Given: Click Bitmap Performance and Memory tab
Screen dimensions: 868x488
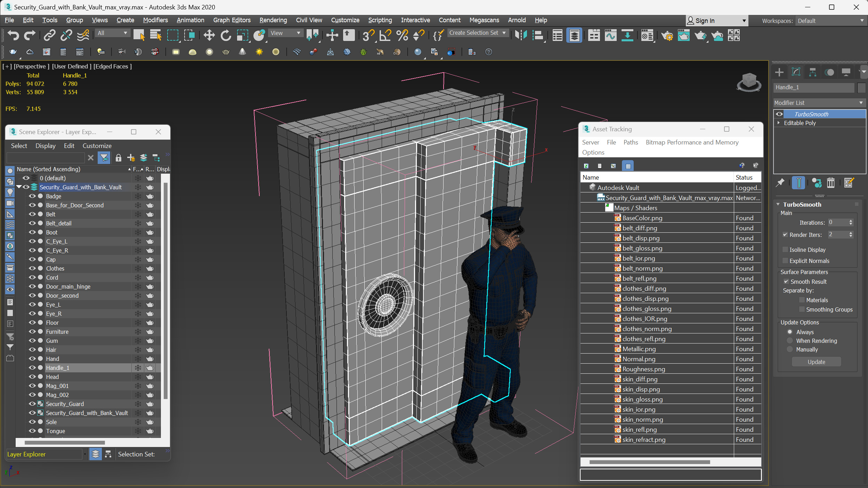Looking at the screenshot, I should (691, 142).
